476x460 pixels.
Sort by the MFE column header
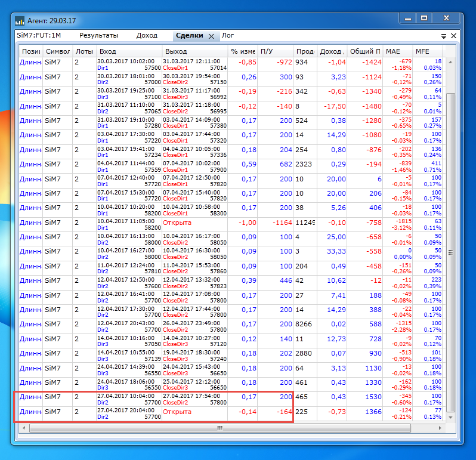click(427, 51)
